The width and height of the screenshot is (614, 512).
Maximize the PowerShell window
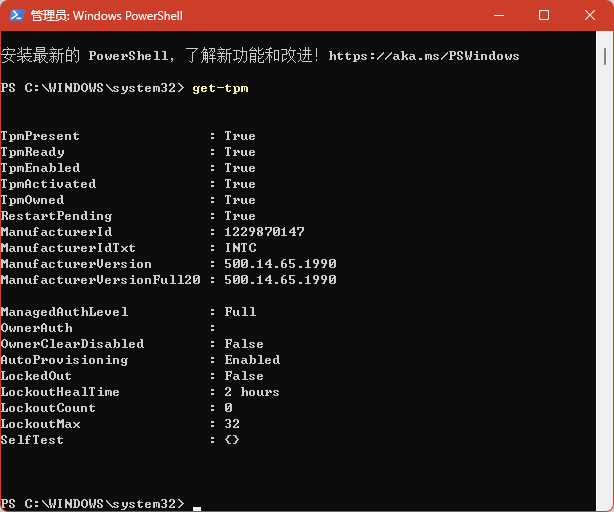coord(544,16)
